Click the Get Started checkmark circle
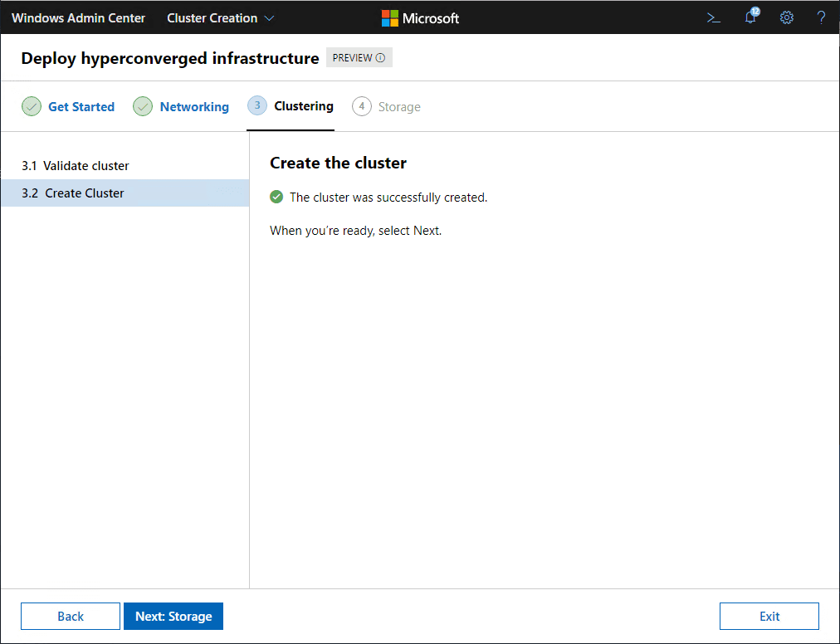This screenshot has height=644, width=840. point(32,106)
